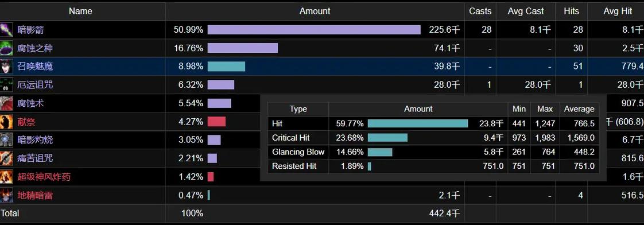The width and height of the screenshot is (644, 225).
Task: Click the 腐蚀之种 spell icon
Action: (6, 48)
